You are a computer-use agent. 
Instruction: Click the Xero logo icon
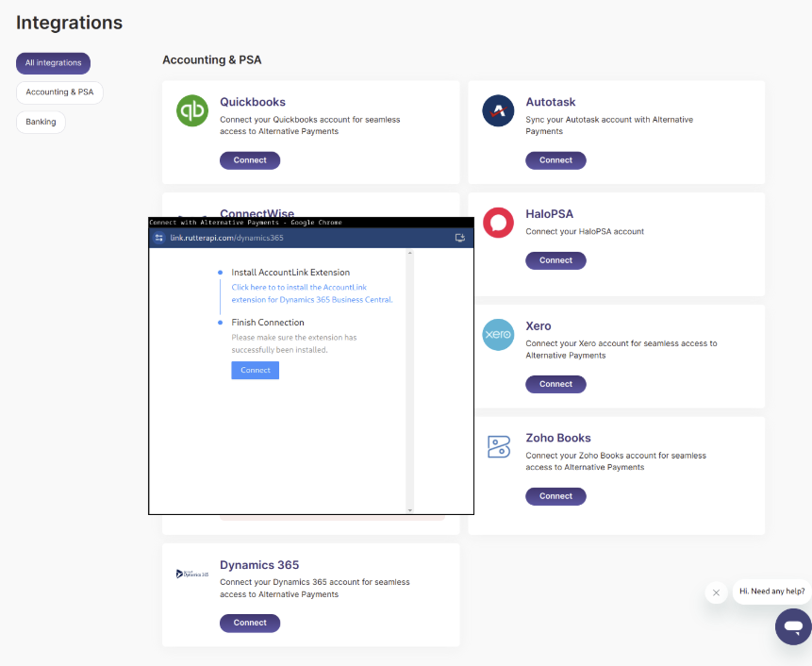[498, 335]
